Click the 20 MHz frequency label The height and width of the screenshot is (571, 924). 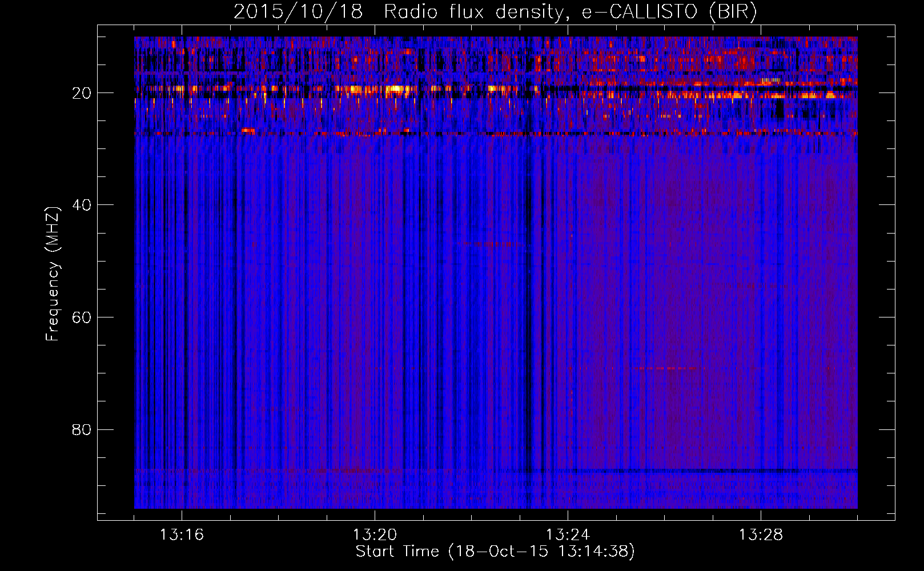pyautogui.click(x=82, y=93)
